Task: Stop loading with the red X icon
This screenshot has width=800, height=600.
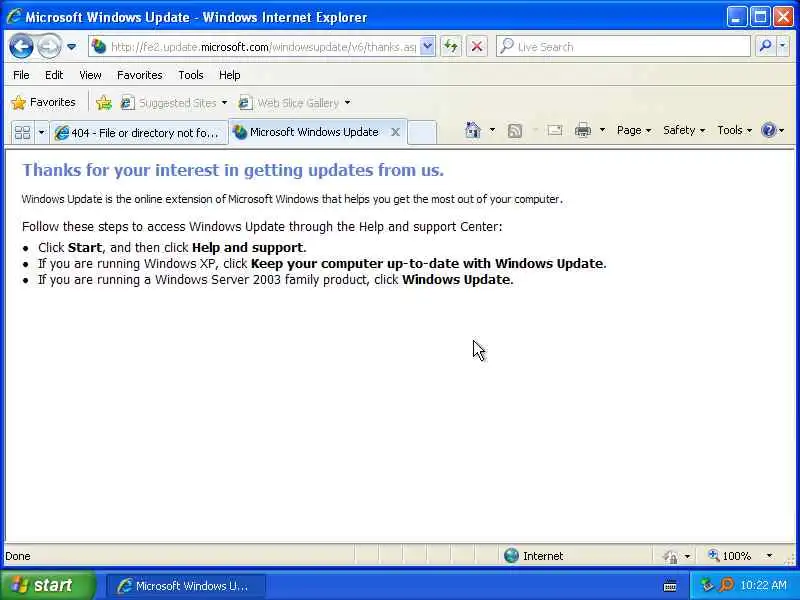Action: [477, 46]
